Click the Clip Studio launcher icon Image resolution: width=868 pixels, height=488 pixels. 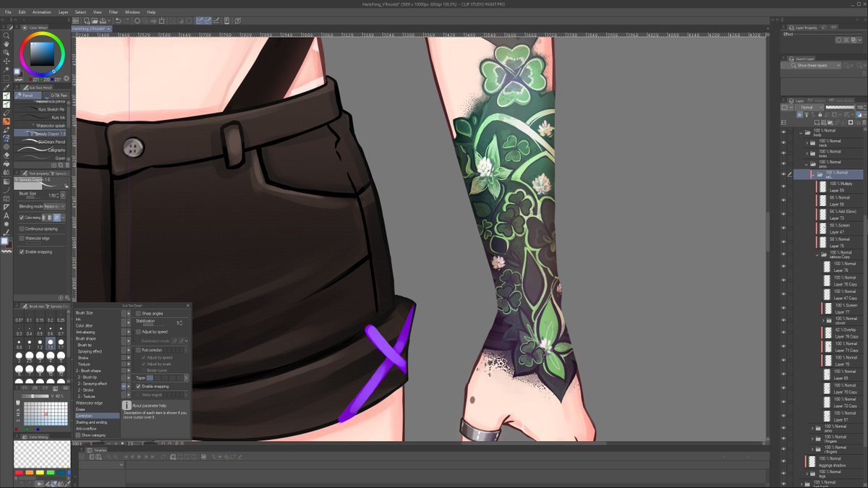coord(76,20)
